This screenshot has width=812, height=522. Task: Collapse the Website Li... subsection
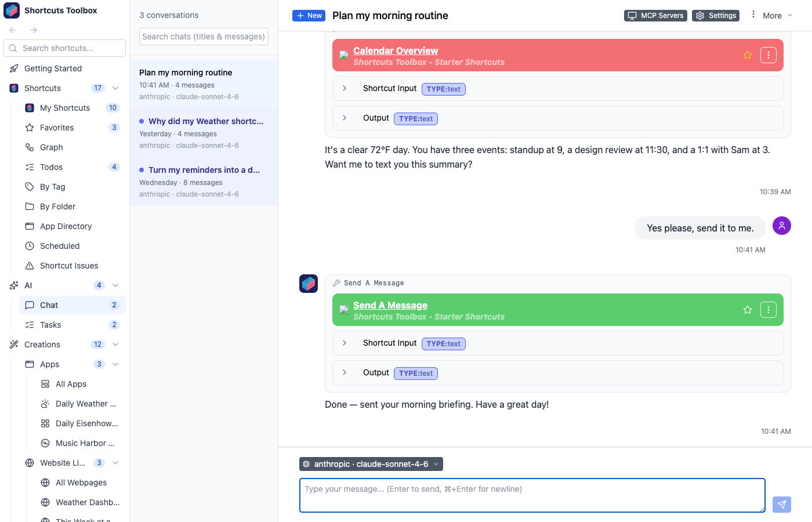pos(115,463)
